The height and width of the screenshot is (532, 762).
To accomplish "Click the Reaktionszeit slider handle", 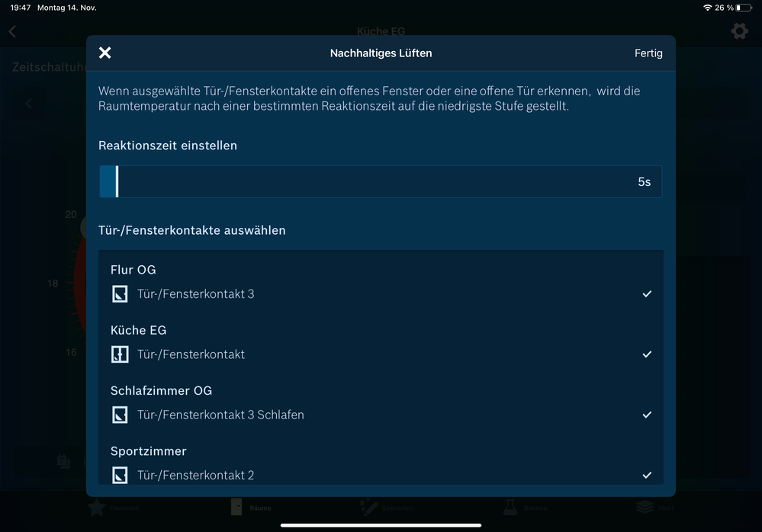I will tap(117, 182).
